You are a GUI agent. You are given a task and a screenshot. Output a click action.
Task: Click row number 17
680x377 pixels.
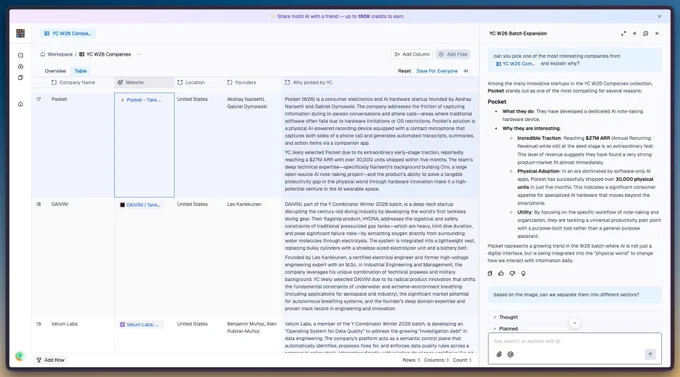pyautogui.click(x=39, y=99)
